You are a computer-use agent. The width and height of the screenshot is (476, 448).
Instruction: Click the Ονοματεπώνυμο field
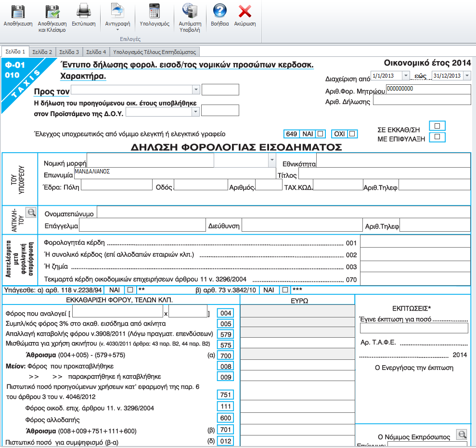(x=283, y=212)
